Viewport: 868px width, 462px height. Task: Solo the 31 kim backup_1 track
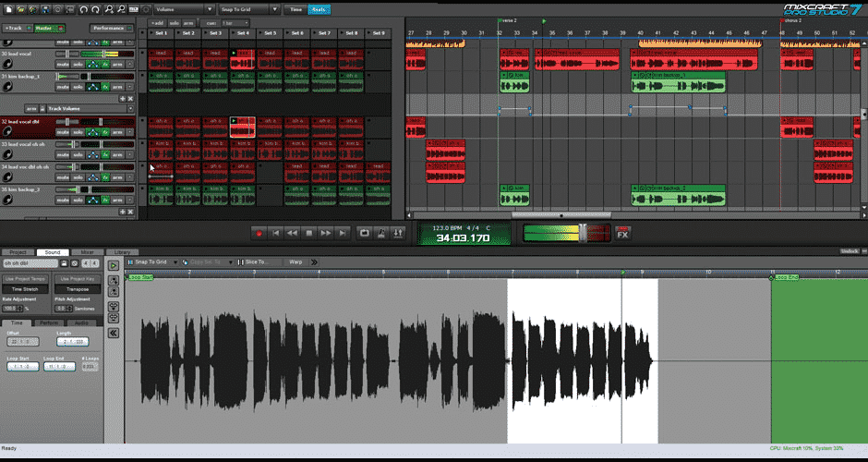[x=78, y=87]
